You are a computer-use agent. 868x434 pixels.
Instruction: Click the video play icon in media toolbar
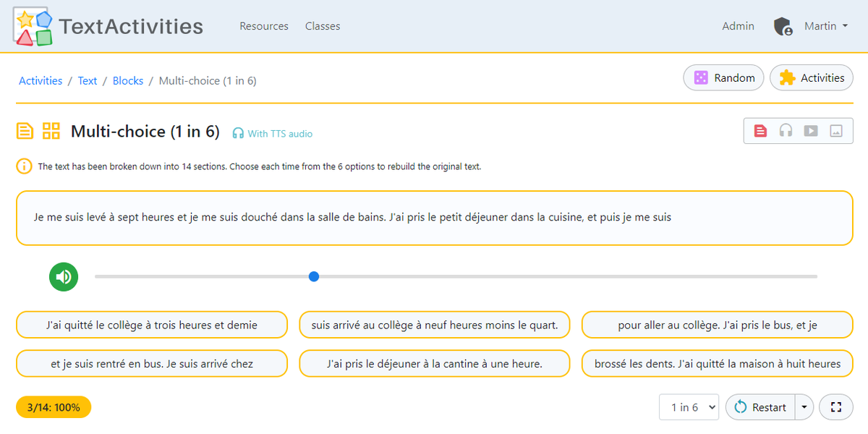click(811, 131)
